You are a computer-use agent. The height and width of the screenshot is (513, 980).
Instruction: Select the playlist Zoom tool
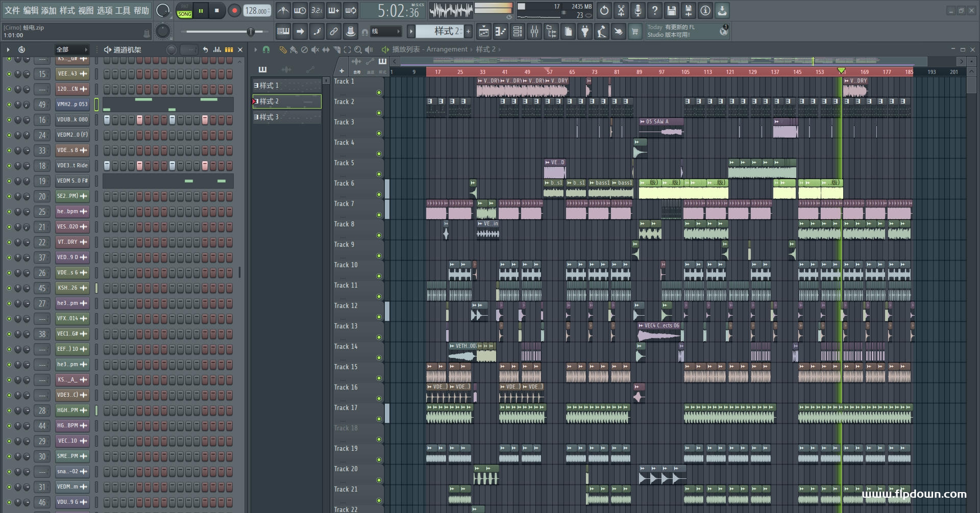point(358,49)
